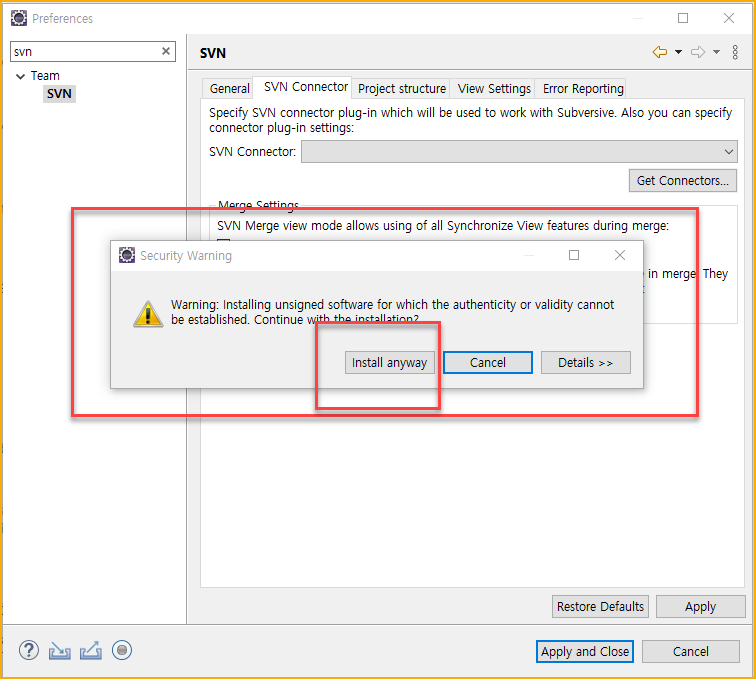Click the 'SVN Connector:' label
This screenshot has width=756, height=679.
(252, 152)
